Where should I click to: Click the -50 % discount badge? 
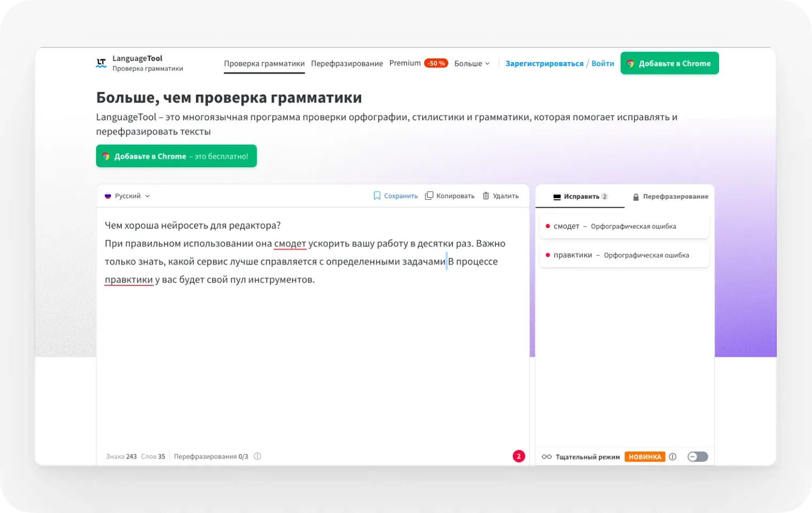436,64
